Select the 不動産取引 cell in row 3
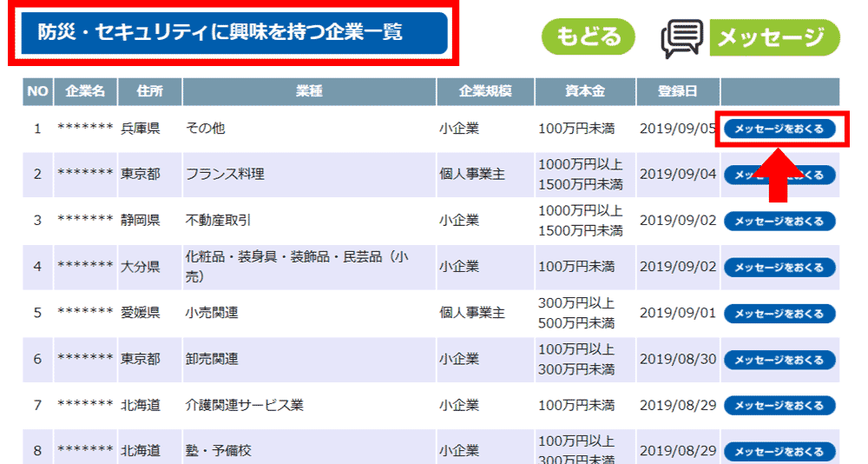The height and width of the screenshot is (464, 868). (x=219, y=221)
